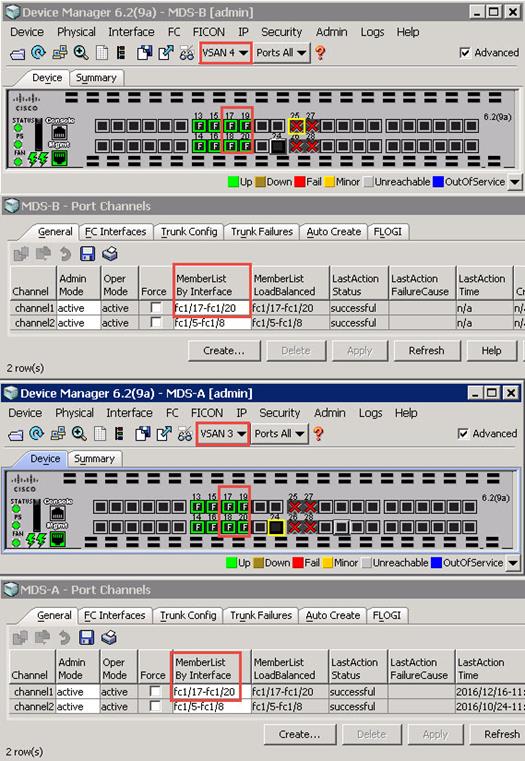The image size is (525, 761).
Task: Click the green Up legend color swatch in MDS-B
Action: [x=233, y=182]
